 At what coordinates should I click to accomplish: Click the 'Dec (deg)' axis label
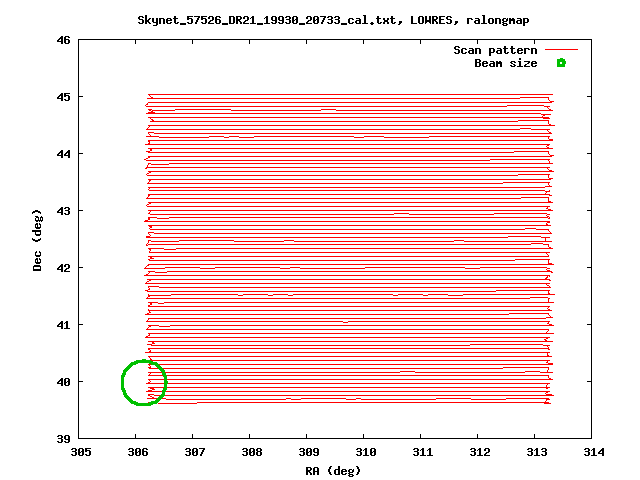coord(37,240)
